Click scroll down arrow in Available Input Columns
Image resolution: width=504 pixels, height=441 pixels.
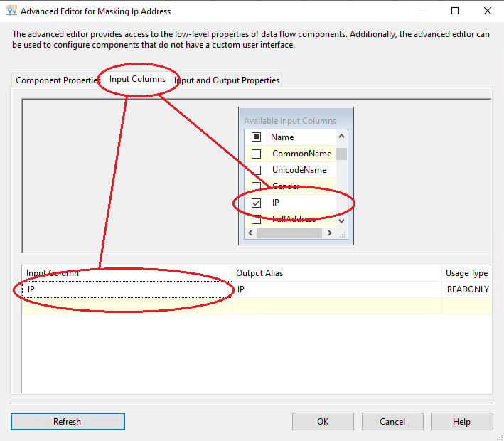(342, 220)
